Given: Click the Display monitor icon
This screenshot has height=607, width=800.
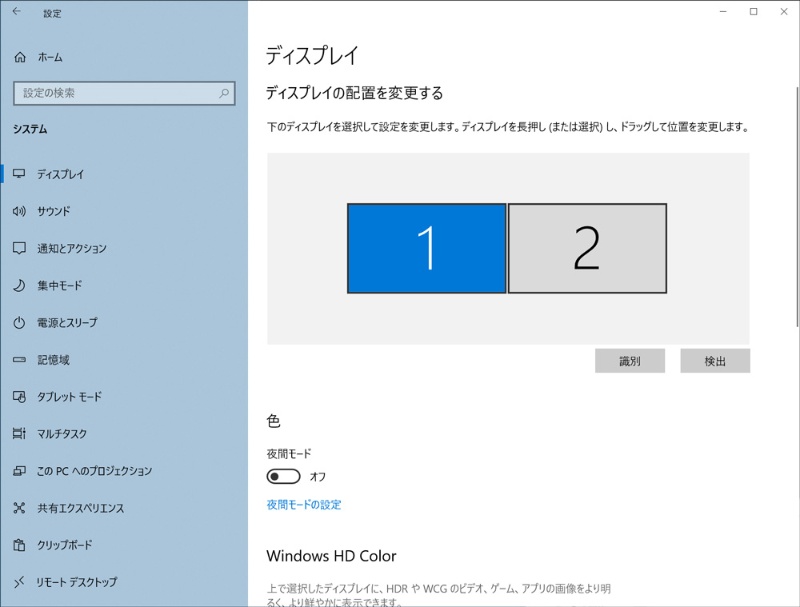Looking at the screenshot, I should pyautogui.click(x=19, y=174).
